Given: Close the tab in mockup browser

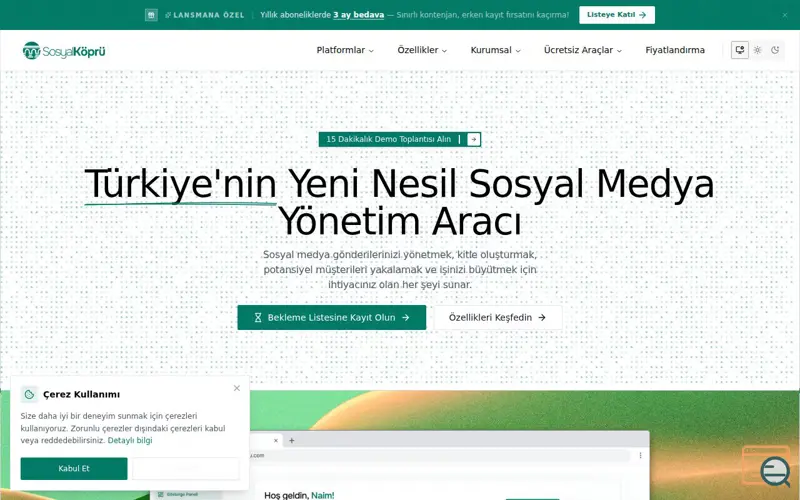Looking at the screenshot, I should (276, 440).
